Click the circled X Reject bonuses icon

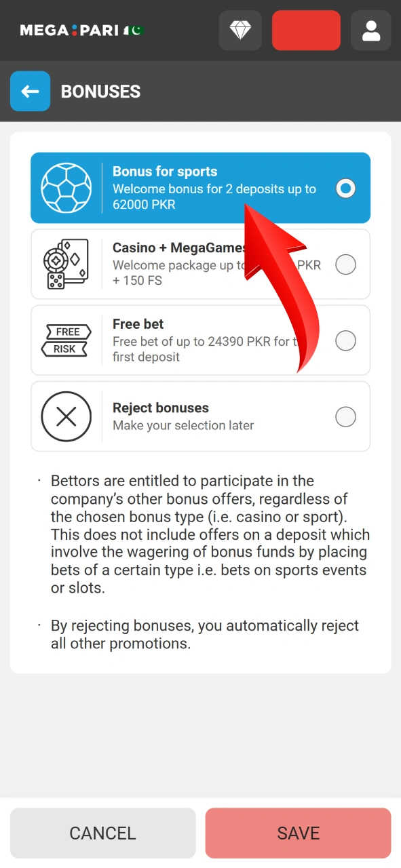(66, 416)
